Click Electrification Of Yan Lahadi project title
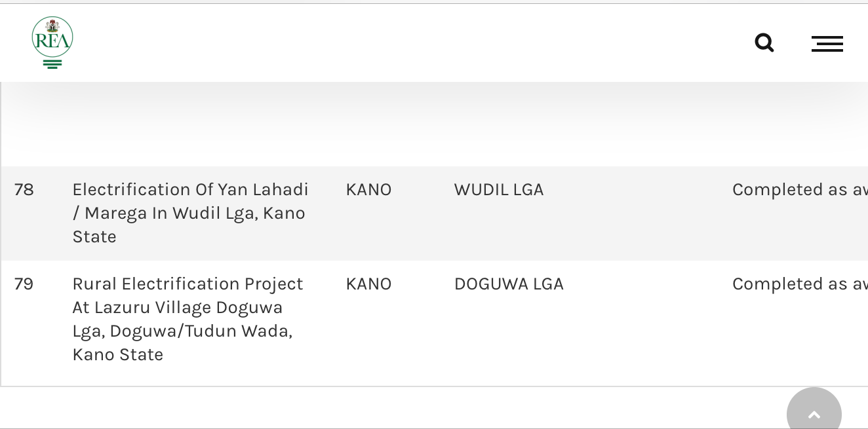Viewport: 868px width, 429px height. (x=190, y=213)
